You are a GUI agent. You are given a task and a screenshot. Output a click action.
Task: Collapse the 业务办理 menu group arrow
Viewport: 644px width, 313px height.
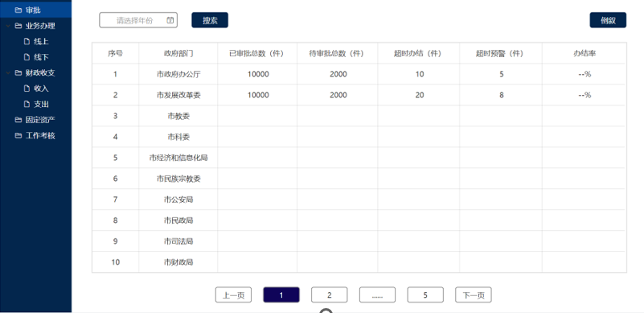coord(8,26)
